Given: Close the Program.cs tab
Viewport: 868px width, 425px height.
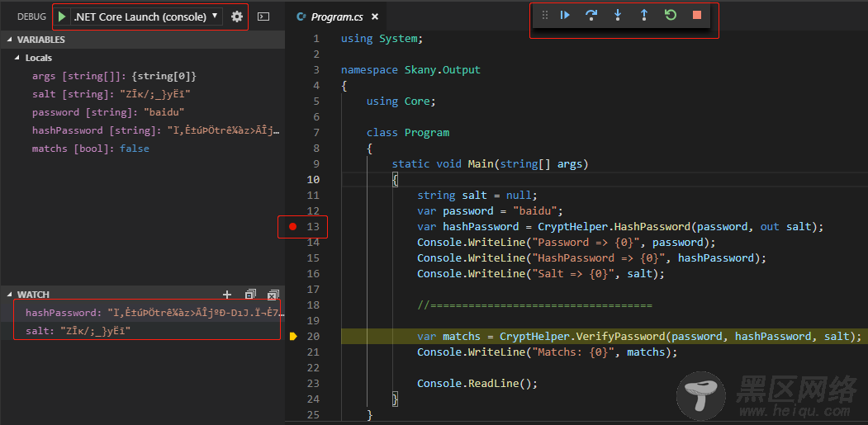Looking at the screenshot, I should point(375,17).
